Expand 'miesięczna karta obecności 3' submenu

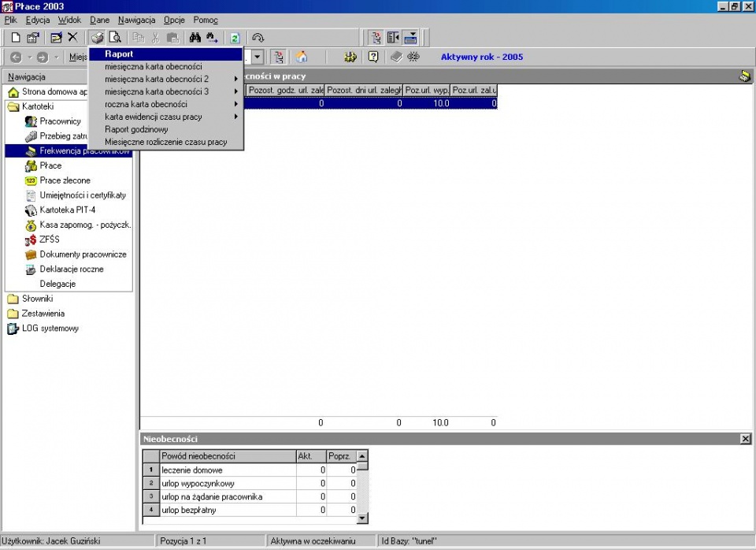pos(166,91)
